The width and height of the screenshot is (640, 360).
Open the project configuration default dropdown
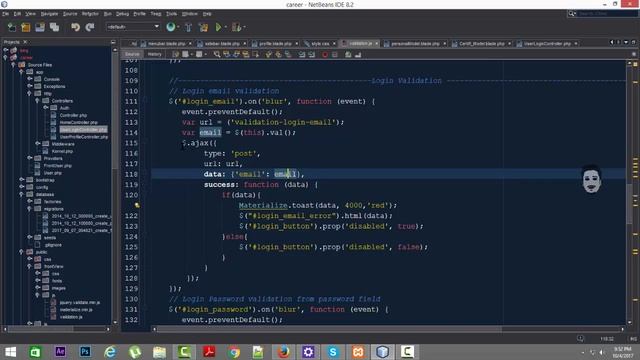coord(133,27)
